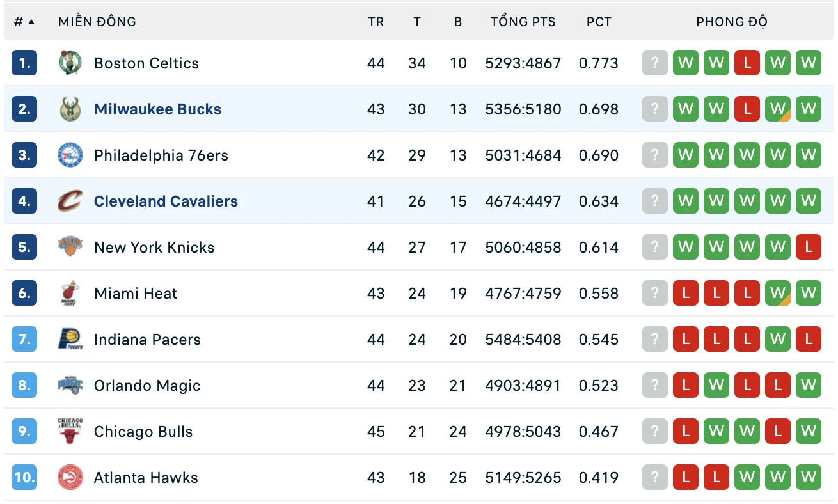Click Boston Celtics' red L form badge

[x=747, y=63]
